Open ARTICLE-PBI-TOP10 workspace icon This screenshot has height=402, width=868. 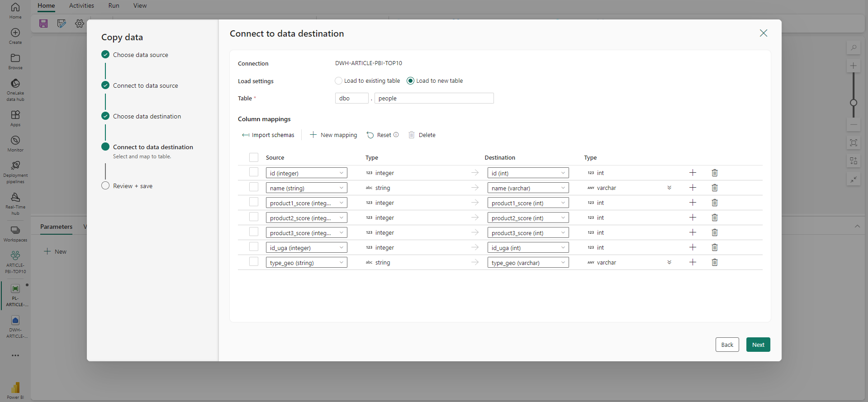(x=15, y=262)
